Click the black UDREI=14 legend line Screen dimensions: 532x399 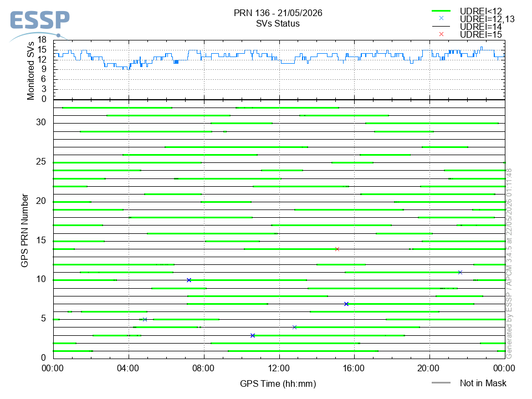click(x=441, y=27)
